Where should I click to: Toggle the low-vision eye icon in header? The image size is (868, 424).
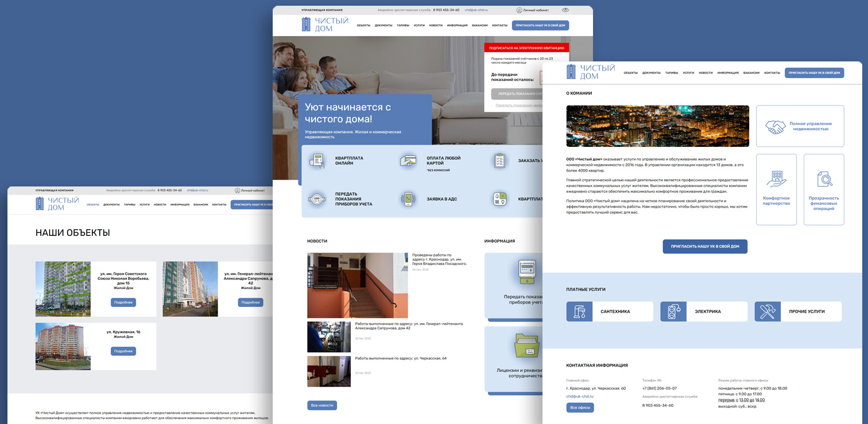(x=565, y=10)
